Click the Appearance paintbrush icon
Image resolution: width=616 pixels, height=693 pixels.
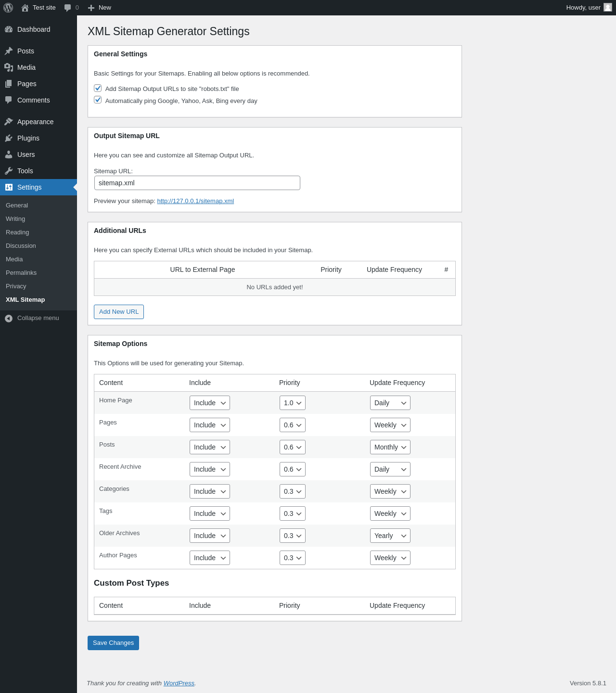[x=9, y=122]
